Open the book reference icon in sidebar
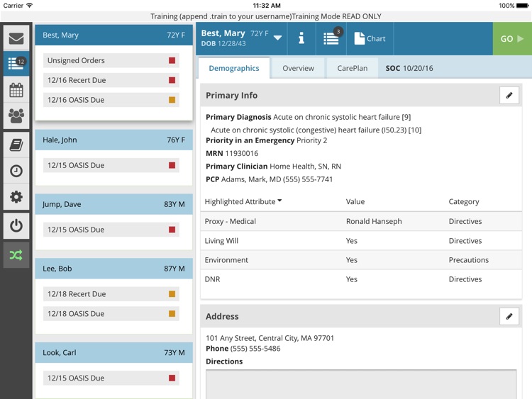The image size is (532, 399). click(16, 145)
